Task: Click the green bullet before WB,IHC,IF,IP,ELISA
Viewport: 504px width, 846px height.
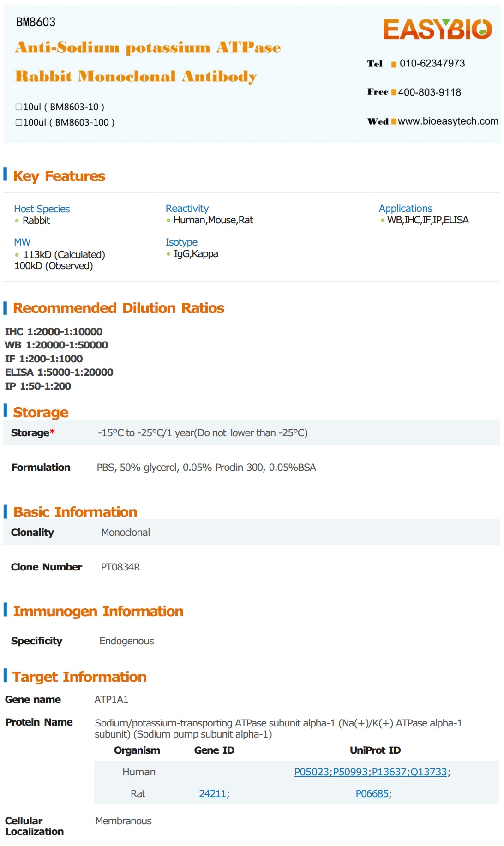Action: [382, 221]
